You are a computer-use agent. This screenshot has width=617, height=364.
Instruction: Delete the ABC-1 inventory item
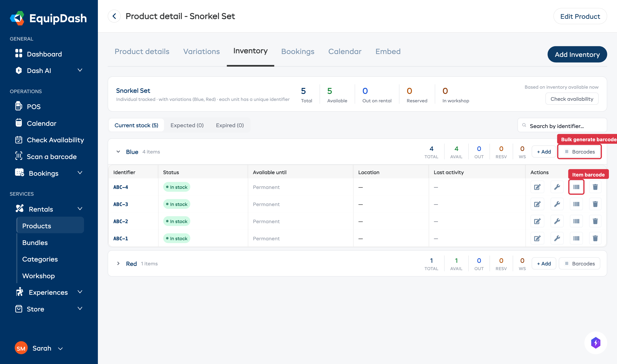pyautogui.click(x=595, y=238)
